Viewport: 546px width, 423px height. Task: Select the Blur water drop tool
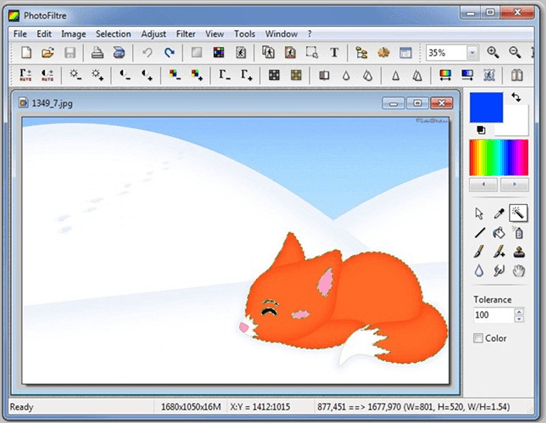(x=479, y=271)
